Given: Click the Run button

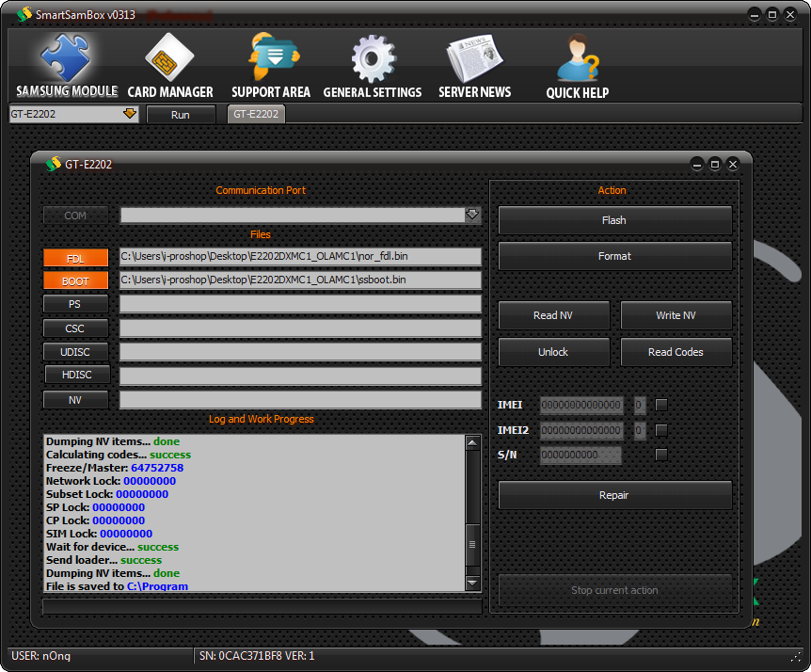Looking at the screenshot, I should [181, 115].
